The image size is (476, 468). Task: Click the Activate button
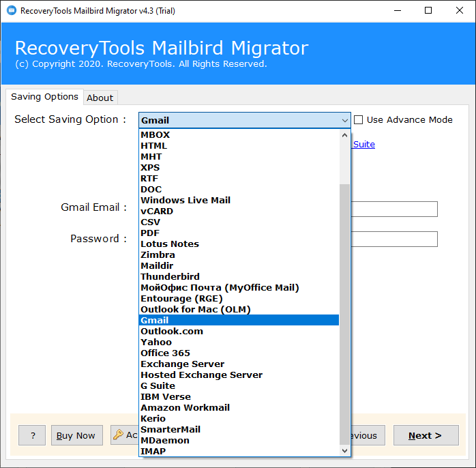(x=125, y=435)
